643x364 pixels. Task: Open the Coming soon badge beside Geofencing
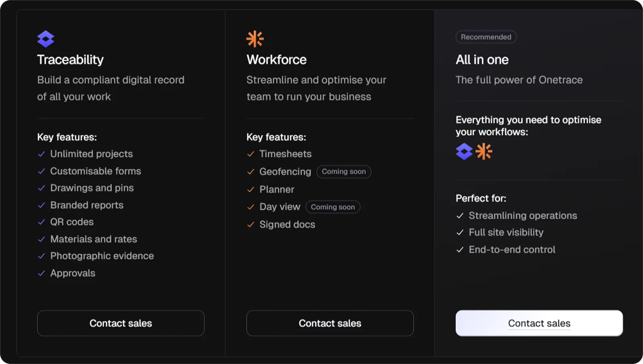[x=344, y=172]
